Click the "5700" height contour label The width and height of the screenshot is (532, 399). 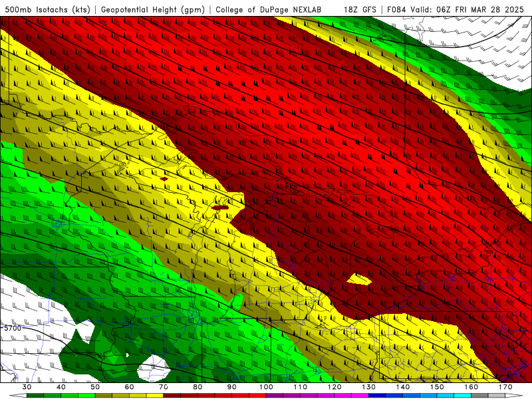pos(12,328)
